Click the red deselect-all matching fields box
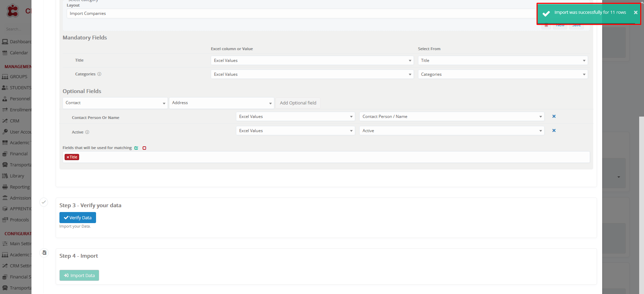Screen dimensions: 644x294 coord(144,148)
